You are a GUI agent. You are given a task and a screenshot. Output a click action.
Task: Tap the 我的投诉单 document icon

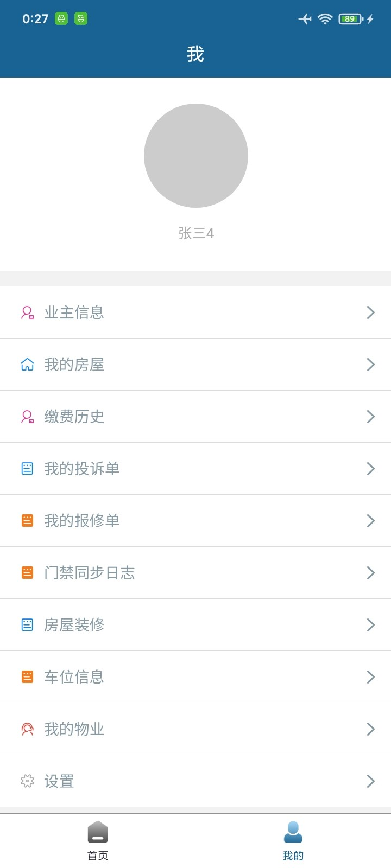[27, 469]
